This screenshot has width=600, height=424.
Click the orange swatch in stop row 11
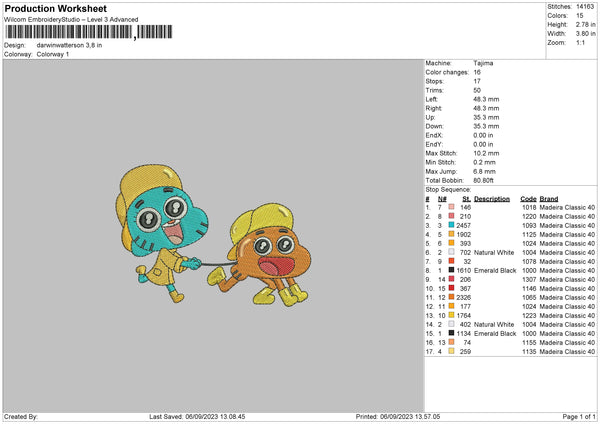pyautogui.click(x=452, y=297)
